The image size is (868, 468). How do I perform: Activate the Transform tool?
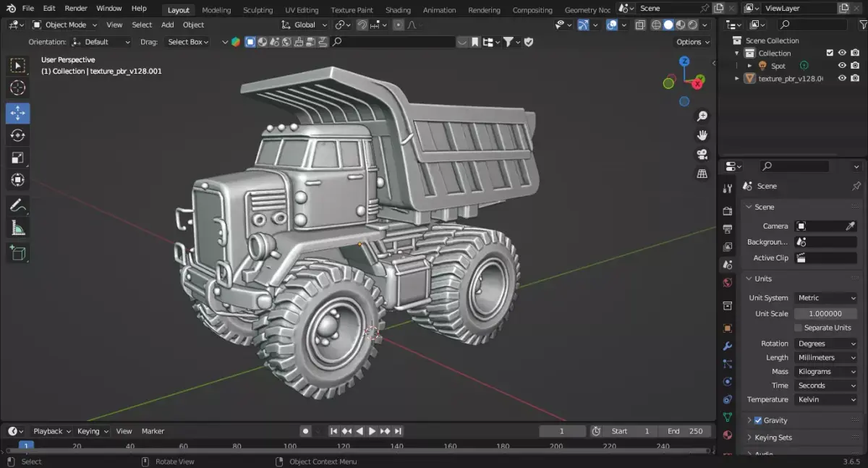[18, 179]
